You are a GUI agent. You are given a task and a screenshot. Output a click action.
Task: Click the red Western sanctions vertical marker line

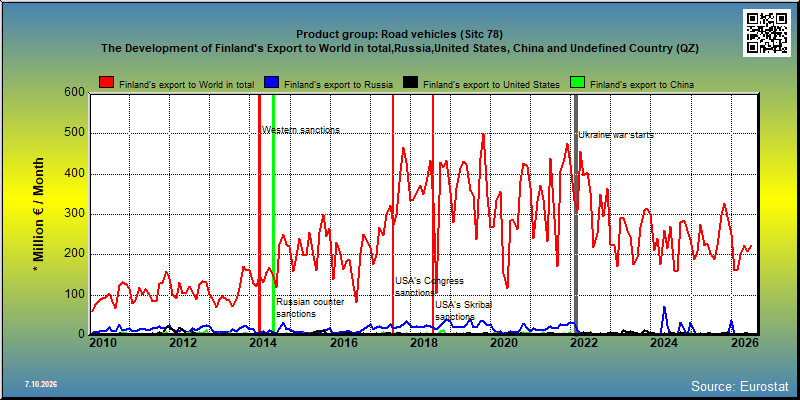(x=259, y=214)
